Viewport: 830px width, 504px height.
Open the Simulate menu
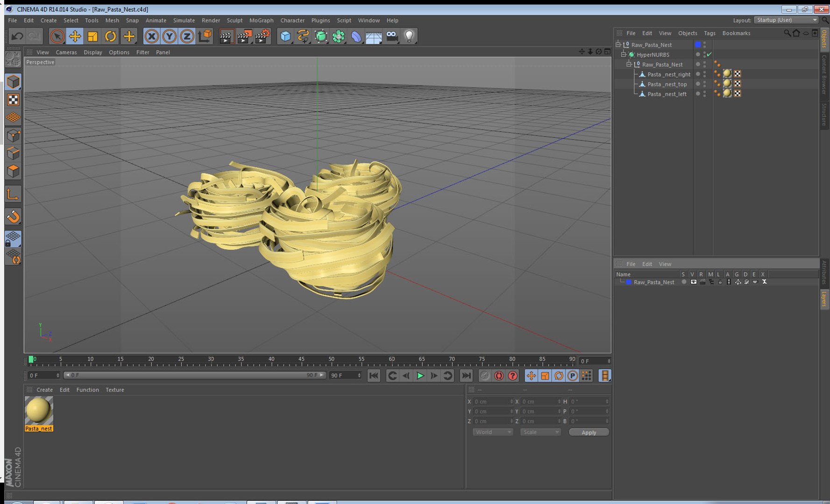point(184,21)
